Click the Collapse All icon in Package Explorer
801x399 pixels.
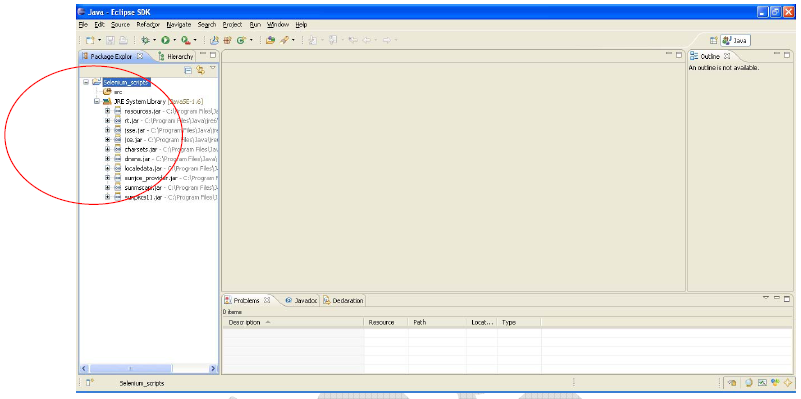coord(187,70)
